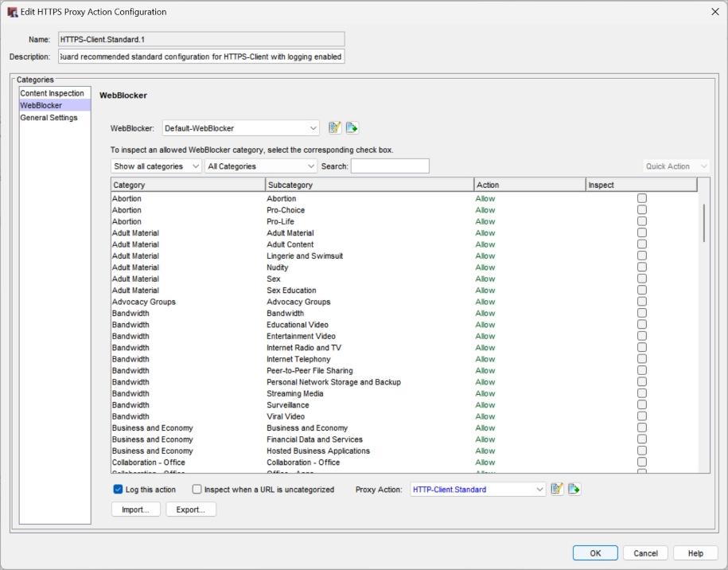Click the Import button
Image resolution: width=728 pixels, height=570 pixels.
(135, 509)
